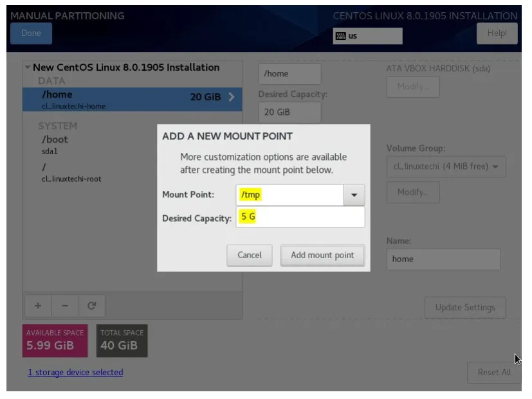Click the ATA VBOX HARDDISK (sda) label
This screenshot has width=532, height=399.
(x=438, y=69)
